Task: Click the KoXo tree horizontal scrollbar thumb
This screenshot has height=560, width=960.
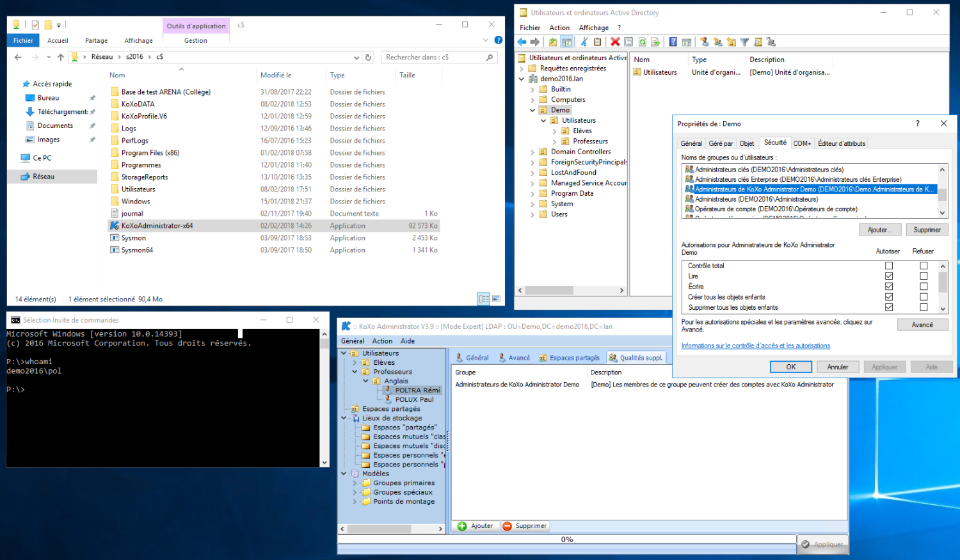Action: (x=379, y=529)
